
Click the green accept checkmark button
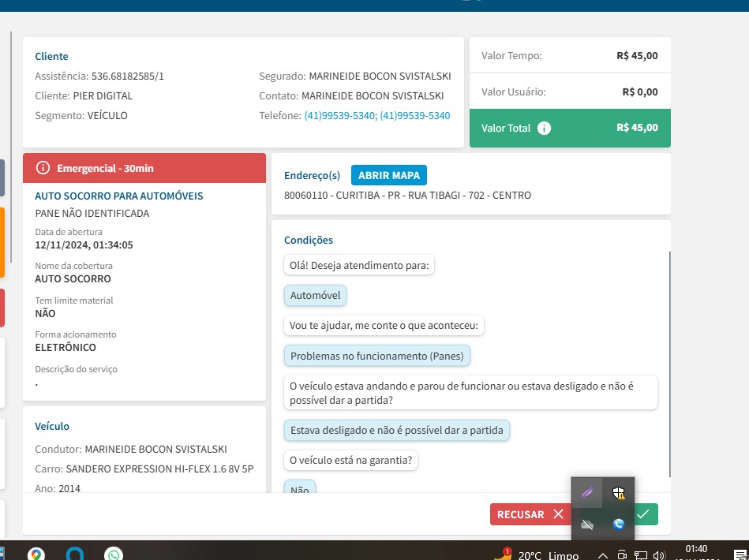[x=646, y=514]
